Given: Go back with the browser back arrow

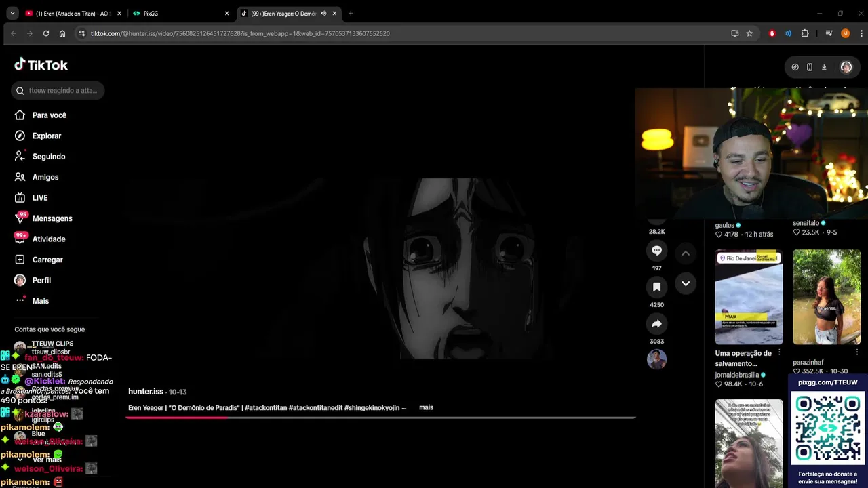Looking at the screenshot, I should tap(14, 33).
